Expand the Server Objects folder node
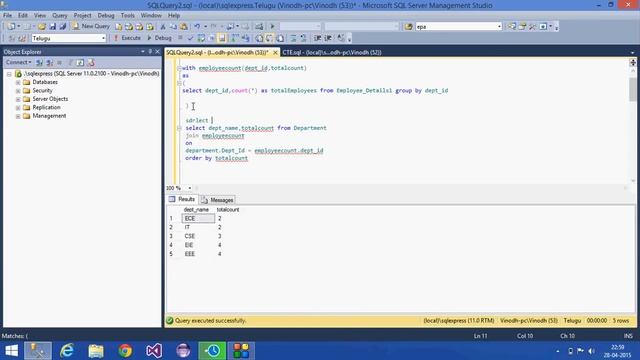Screen dimensions: 640x360 18,99
